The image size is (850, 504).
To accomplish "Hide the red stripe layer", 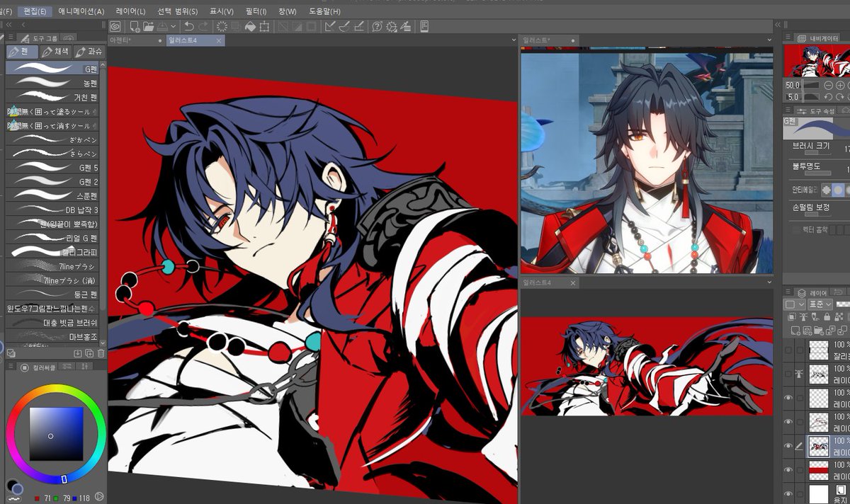I will click(x=788, y=470).
